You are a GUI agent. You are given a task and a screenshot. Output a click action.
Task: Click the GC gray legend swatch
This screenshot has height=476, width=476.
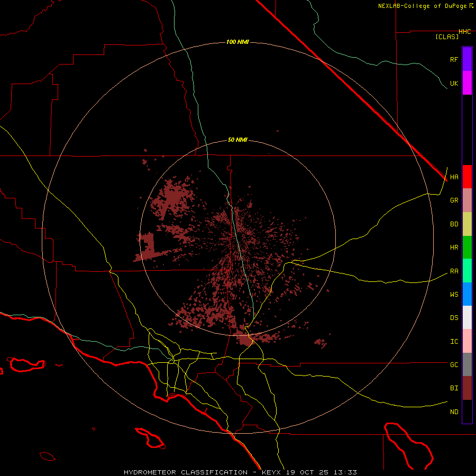coord(467,364)
